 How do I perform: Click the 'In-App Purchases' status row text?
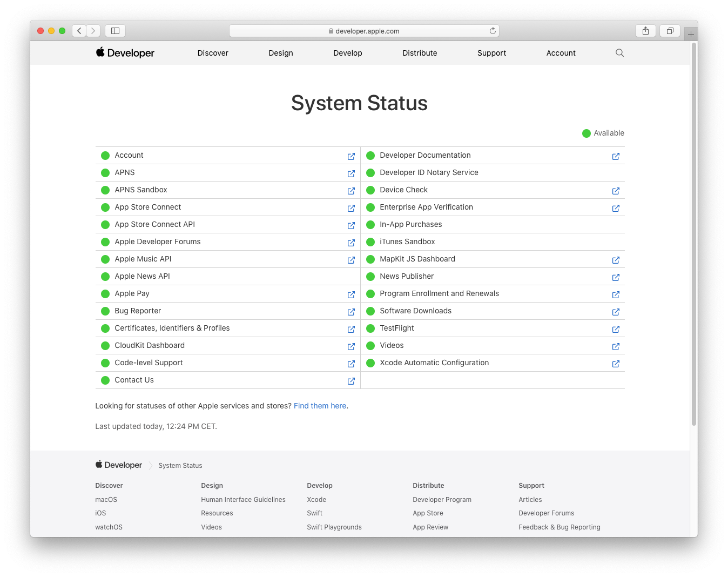[x=411, y=224]
